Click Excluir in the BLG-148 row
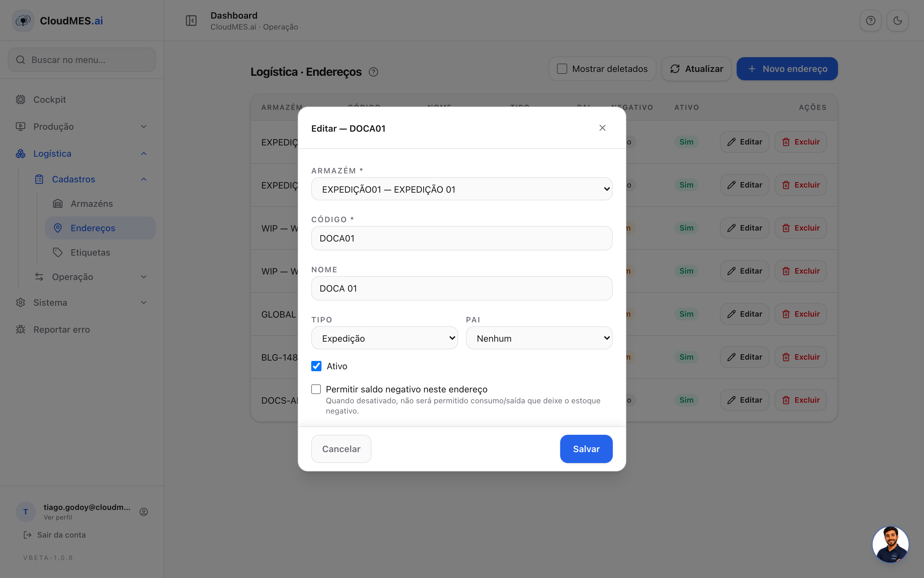This screenshot has width=924, height=578. [x=800, y=357]
